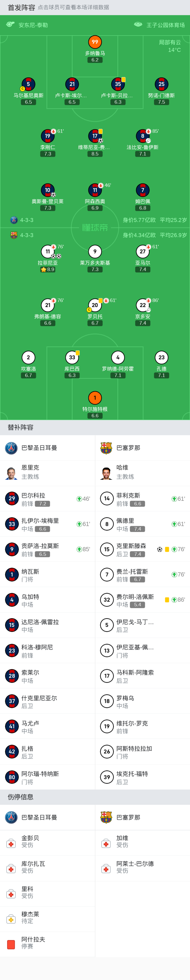
Task: Tap the red card icon next to 阿什拉夫
Action: point(11,944)
